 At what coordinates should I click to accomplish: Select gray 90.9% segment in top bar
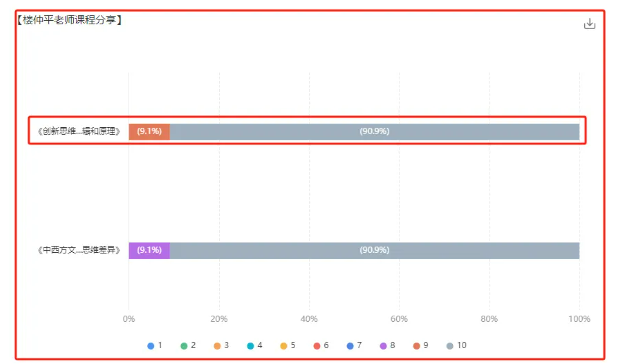tap(375, 131)
